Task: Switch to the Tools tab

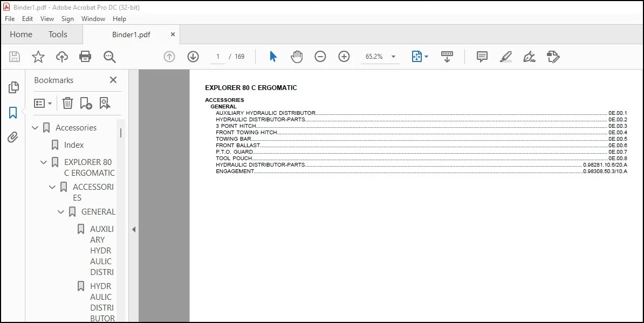Action: 58,35
